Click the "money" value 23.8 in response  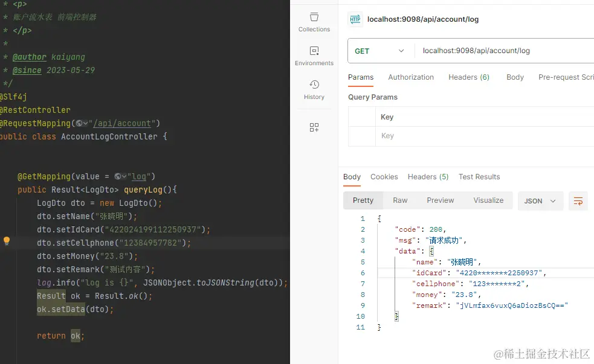pos(465,295)
